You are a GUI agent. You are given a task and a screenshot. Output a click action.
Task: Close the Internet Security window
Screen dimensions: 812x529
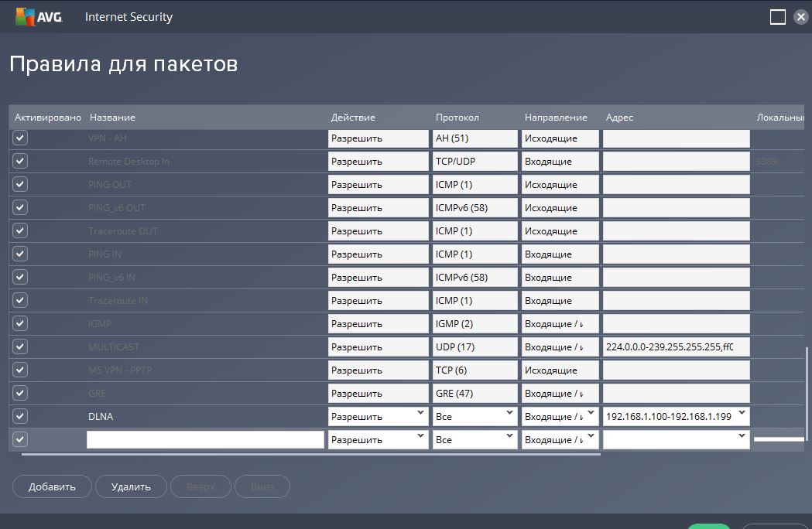pyautogui.click(x=800, y=17)
